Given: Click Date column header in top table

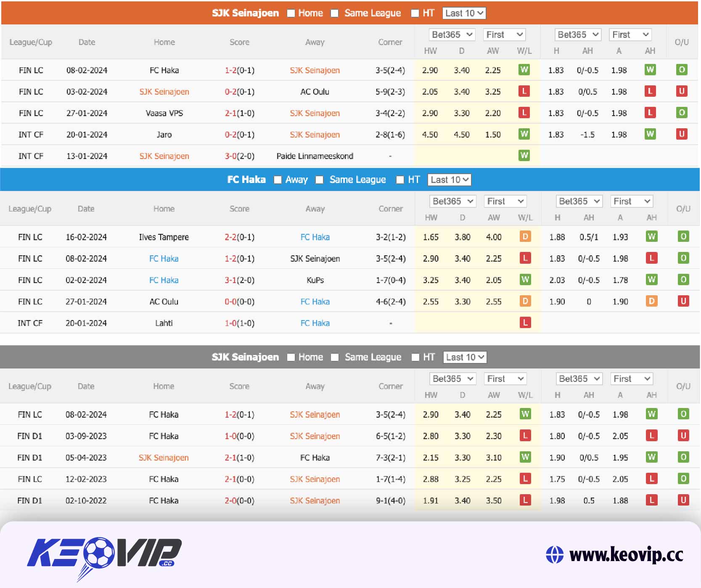Looking at the screenshot, I should pos(87,42).
